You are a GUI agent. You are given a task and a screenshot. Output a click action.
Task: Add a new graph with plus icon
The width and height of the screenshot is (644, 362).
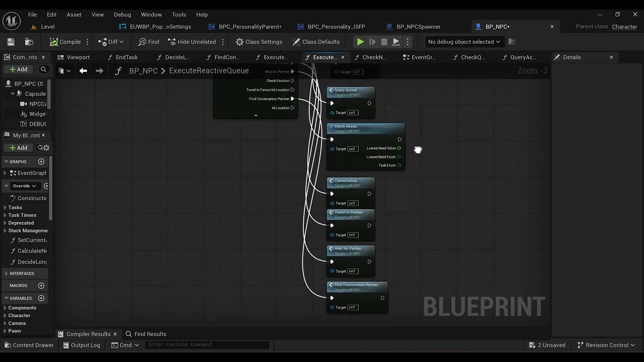tap(41, 161)
